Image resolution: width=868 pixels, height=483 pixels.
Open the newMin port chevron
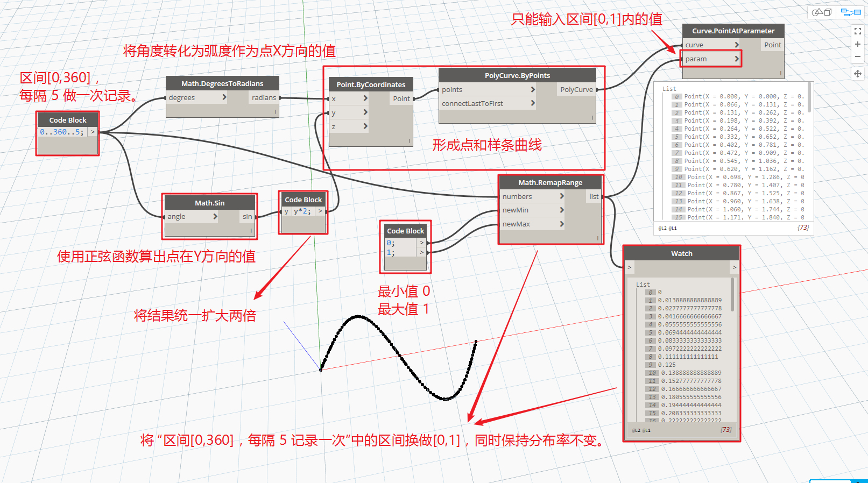point(562,210)
